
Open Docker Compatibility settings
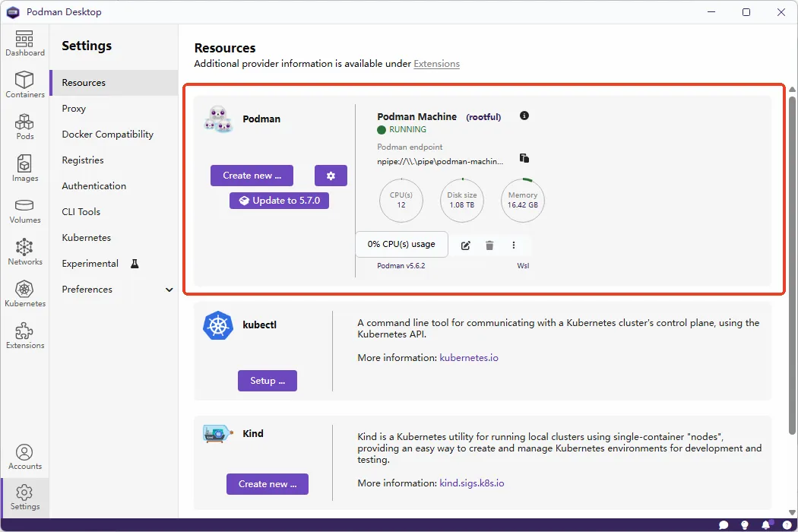(114, 135)
